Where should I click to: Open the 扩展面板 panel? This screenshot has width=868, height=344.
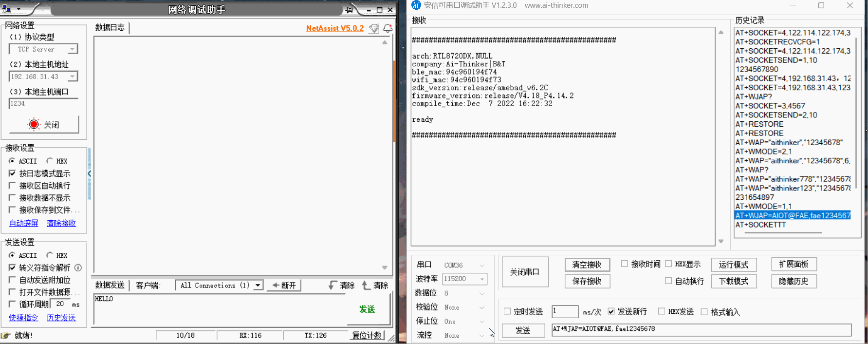tap(794, 264)
